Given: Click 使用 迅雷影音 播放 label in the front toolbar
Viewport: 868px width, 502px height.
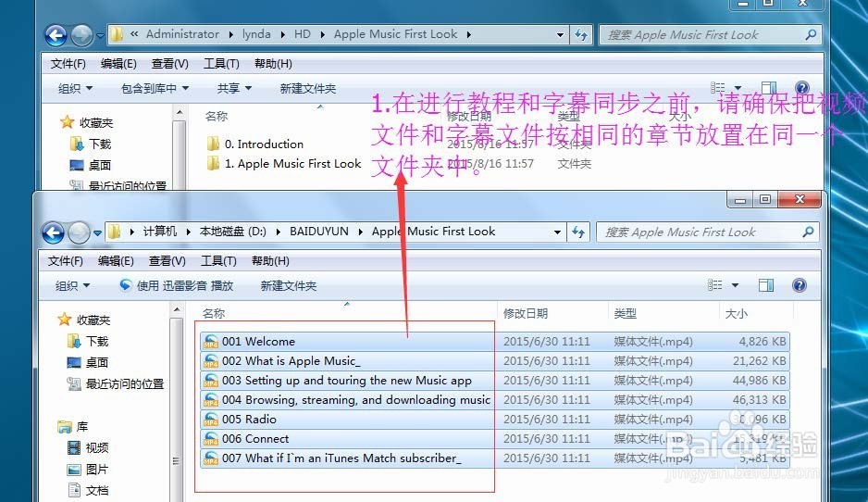Looking at the screenshot, I should click(185, 286).
